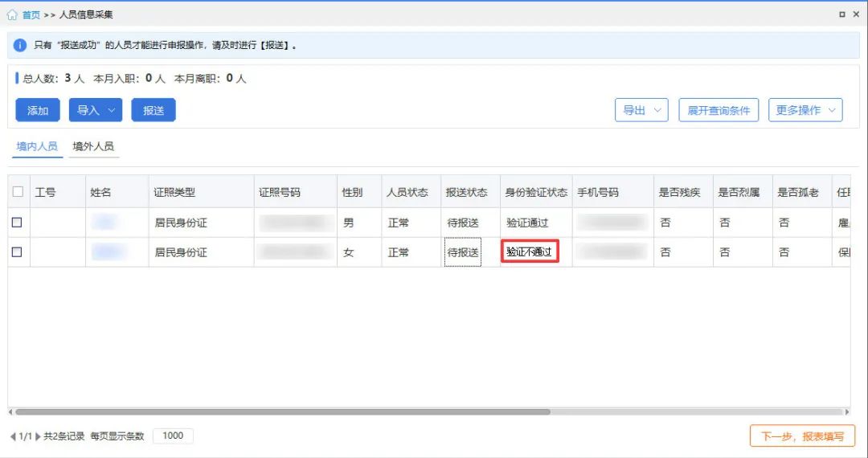Click previous page arrow in pagination
Image resolution: width=868 pixels, height=458 pixels.
[13, 436]
